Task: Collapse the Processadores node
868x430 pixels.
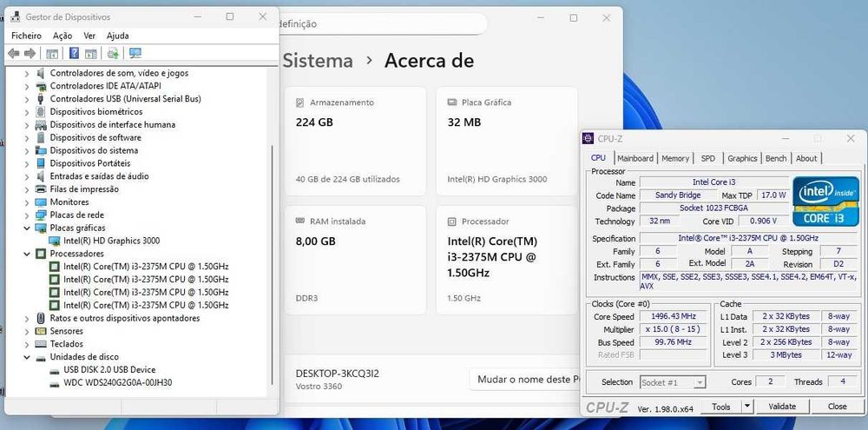Action: pos(27,254)
